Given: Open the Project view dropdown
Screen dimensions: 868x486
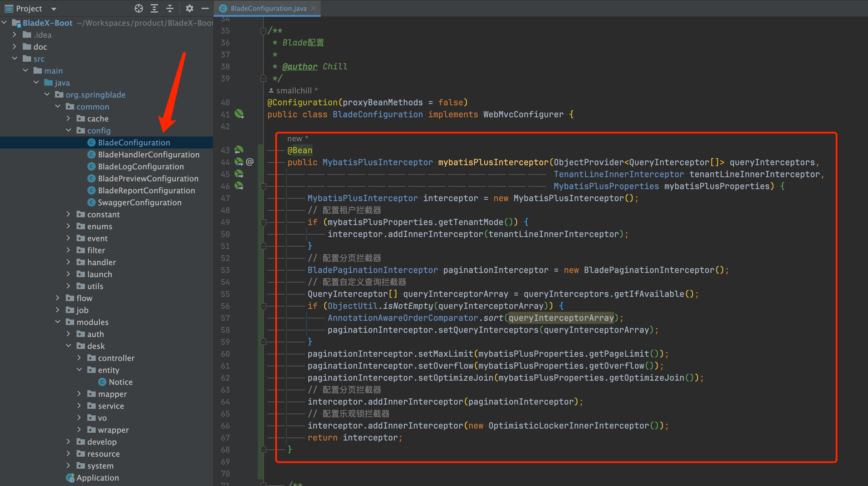Looking at the screenshot, I should [x=54, y=9].
